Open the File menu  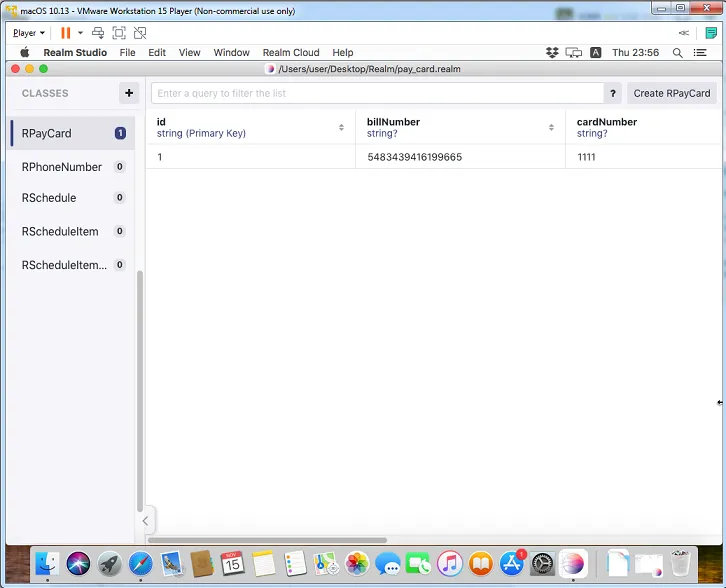(127, 52)
